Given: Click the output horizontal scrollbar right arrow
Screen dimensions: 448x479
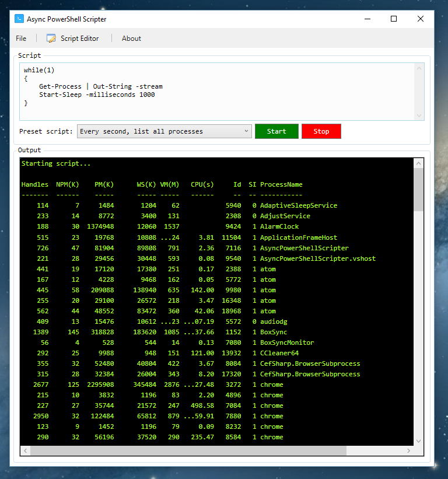Looking at the screenshot, I should click(408, 450).
